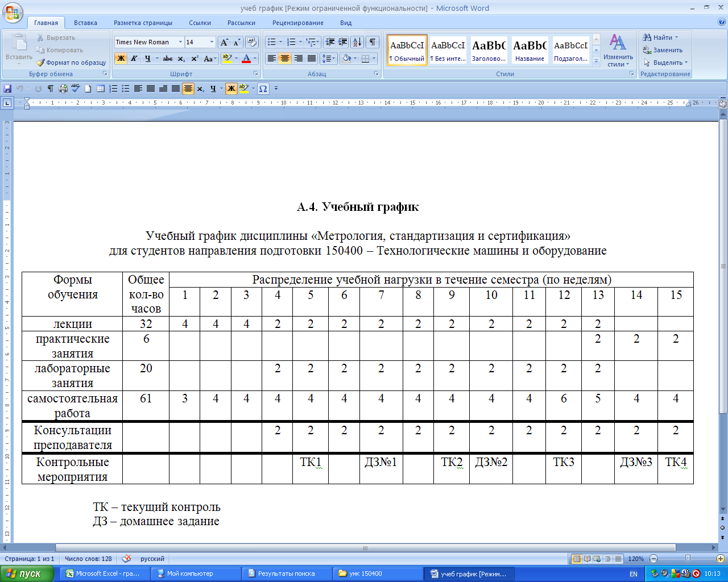Click the 120% zoom level indicator
The width and height of the screenshot is (728, 582).
(636, 559)
